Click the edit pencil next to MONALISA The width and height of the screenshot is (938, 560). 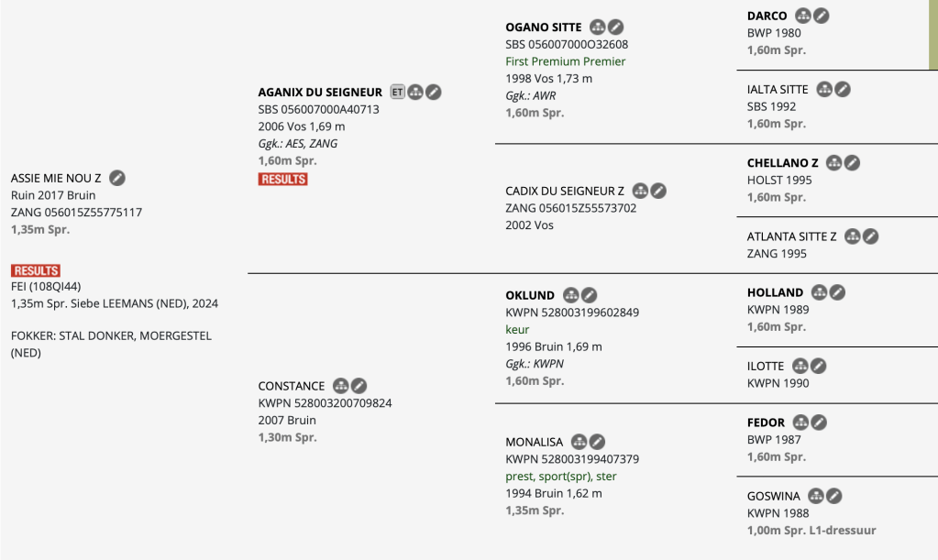597,442
